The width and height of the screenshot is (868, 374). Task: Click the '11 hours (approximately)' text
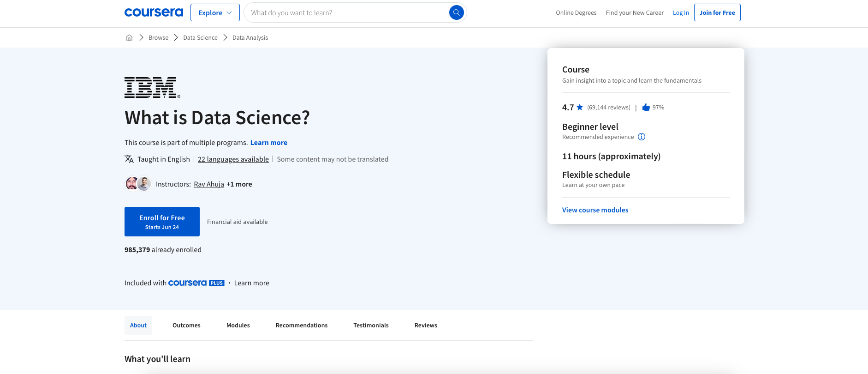tap(611, 157)
